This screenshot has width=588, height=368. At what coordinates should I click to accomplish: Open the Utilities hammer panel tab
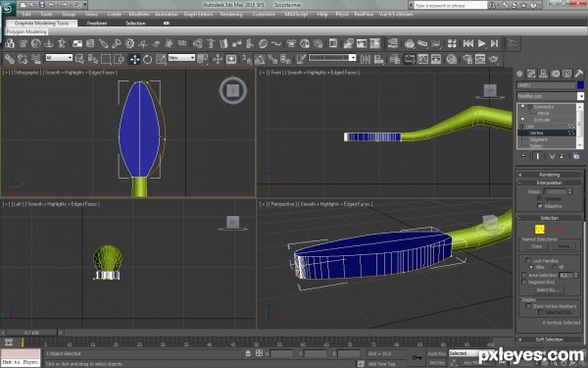pos(578,74)
